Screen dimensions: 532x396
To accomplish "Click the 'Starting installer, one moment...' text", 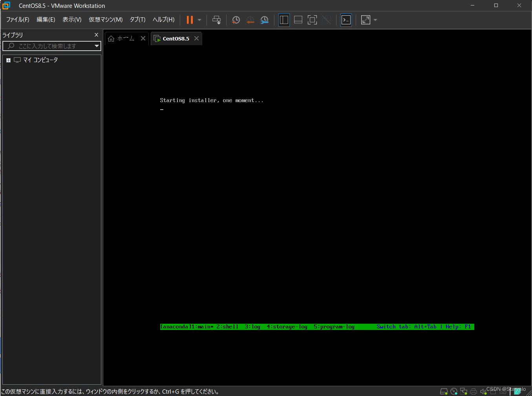I will pos(212,101).
